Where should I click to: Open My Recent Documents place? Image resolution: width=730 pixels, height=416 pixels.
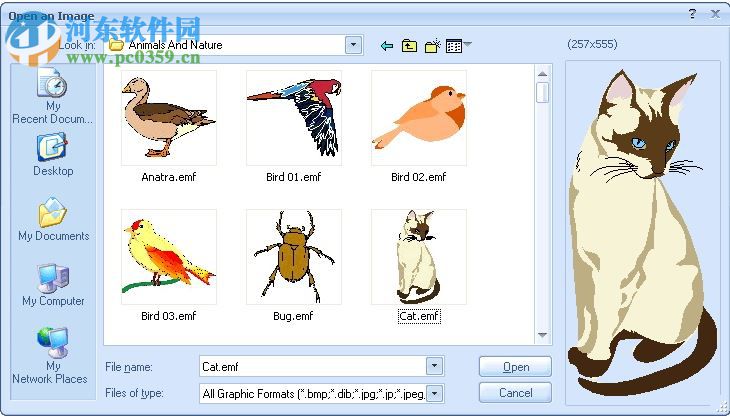53,96
